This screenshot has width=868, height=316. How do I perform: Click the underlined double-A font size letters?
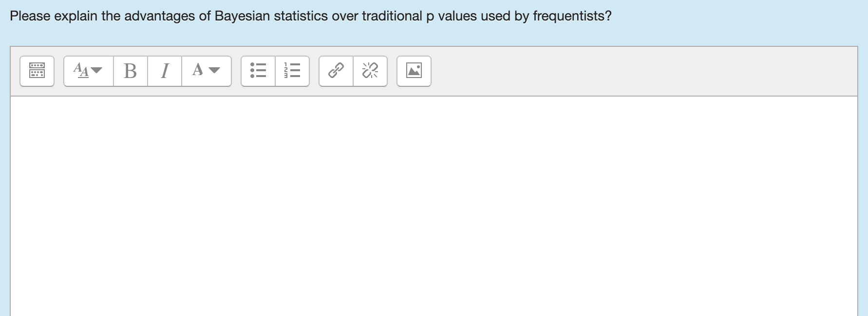(81, 70)
